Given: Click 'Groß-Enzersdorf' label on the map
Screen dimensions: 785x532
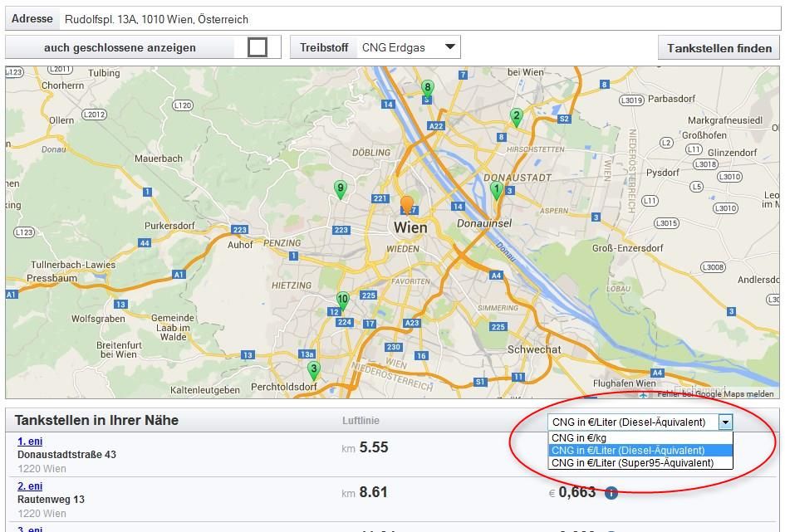Looking at the screenshot, I should (627, 248).
